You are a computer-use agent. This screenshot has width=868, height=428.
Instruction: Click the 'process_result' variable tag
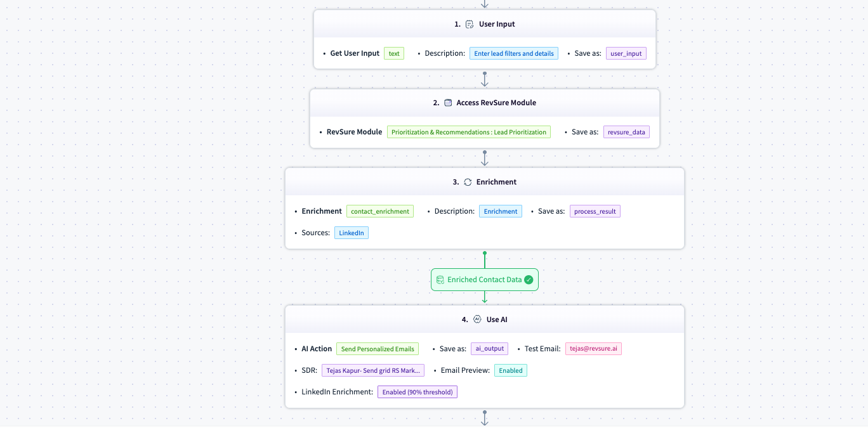click(595, 211)
